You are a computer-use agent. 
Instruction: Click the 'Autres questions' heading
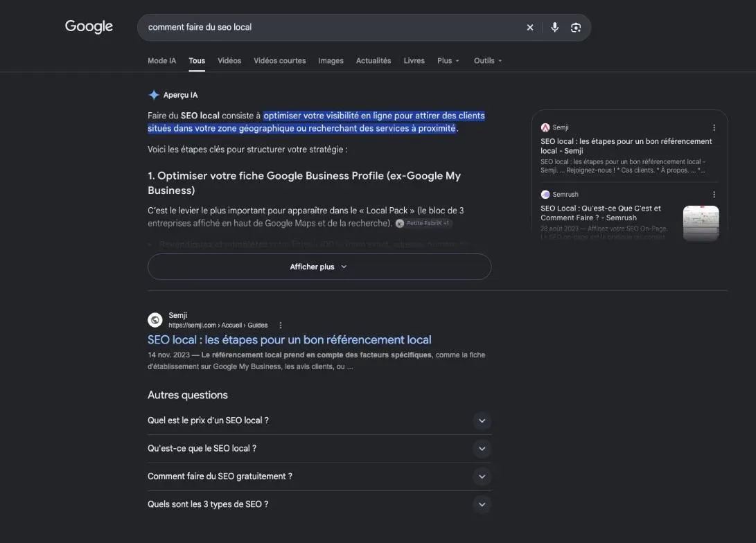(x=188, y=395)
